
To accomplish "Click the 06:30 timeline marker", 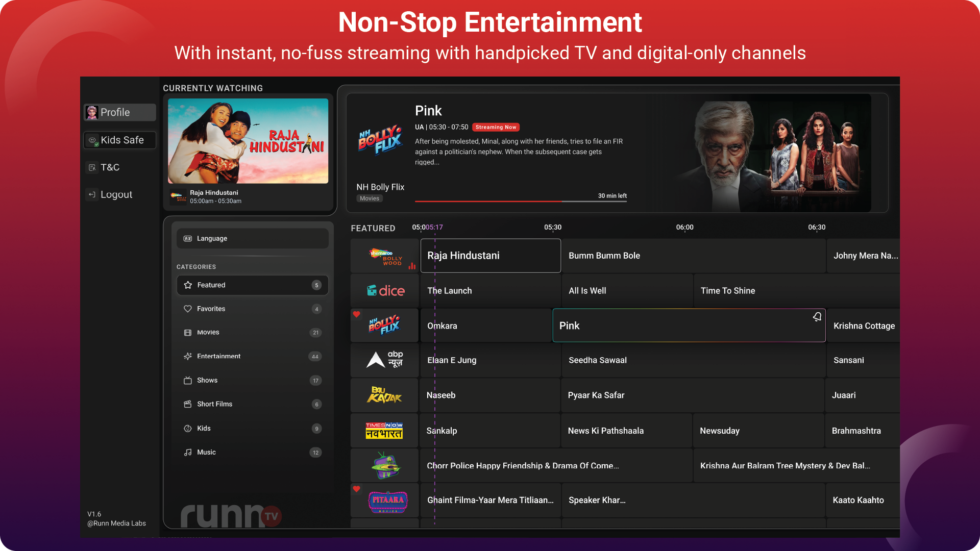I will (x=817, y=228).
